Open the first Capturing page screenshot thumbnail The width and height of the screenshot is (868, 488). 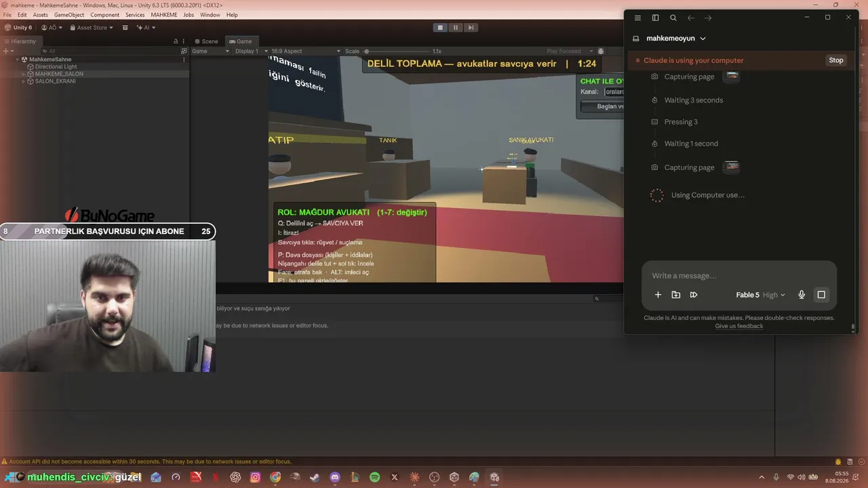pyautogui.click(x=732, y=76)
